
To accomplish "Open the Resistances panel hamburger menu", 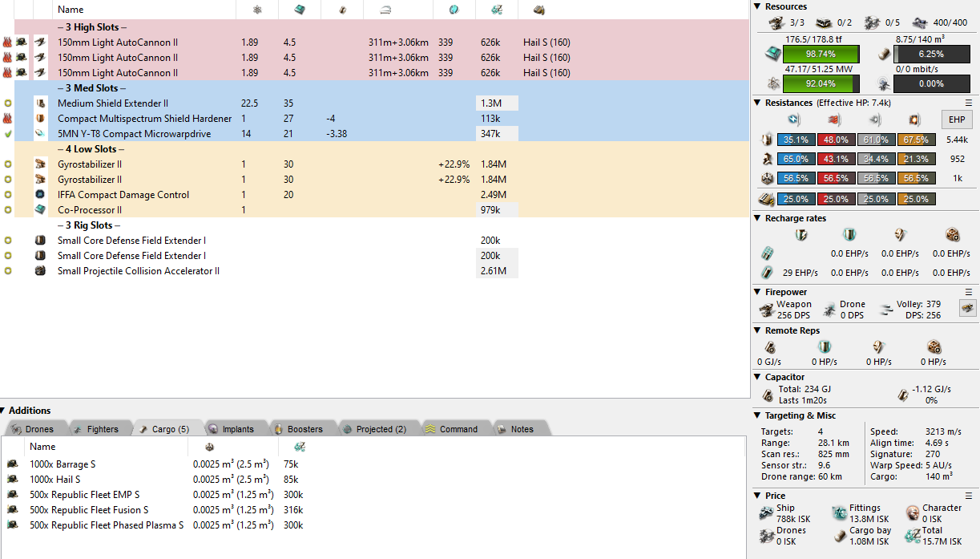I will [x=968, y=103].
